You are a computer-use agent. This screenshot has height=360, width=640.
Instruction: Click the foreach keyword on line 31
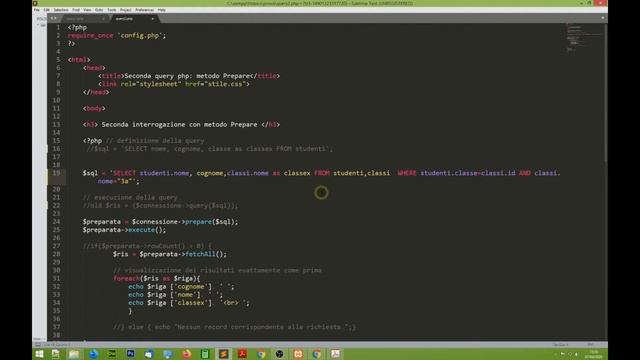(127, 278)
